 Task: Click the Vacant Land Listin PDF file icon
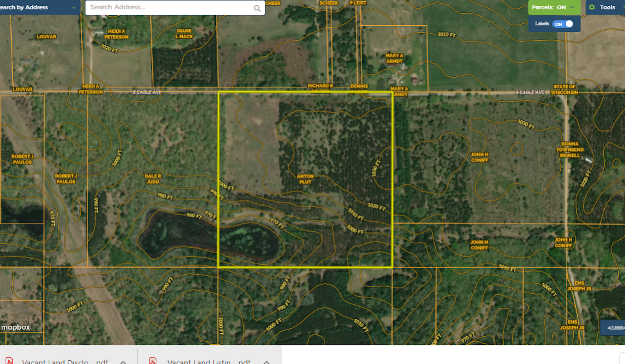pos(153,361)
